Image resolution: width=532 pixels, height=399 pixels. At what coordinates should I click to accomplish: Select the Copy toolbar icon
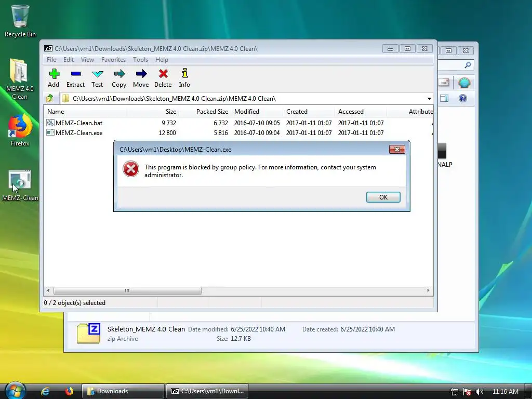[119, 78]
